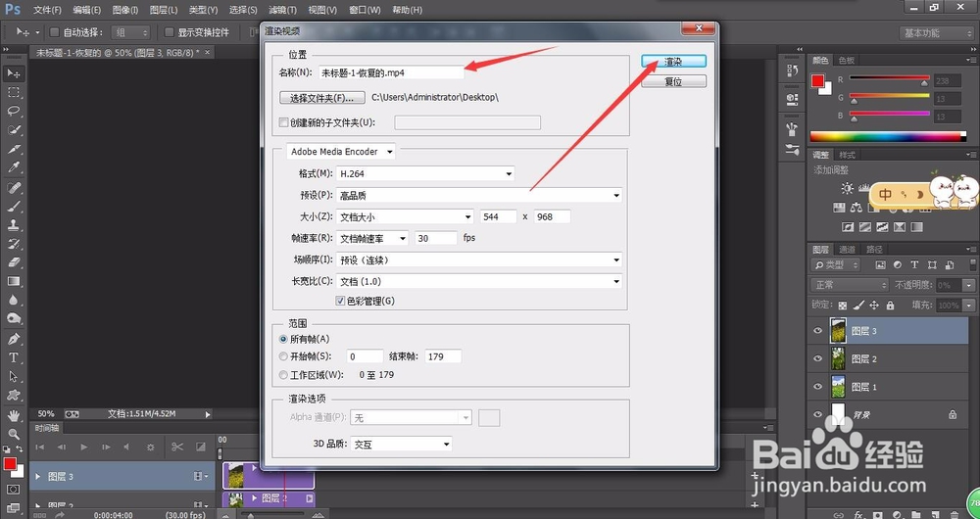Play the timeline
Viewport: 980px width, 519px height.
[83, 448]
